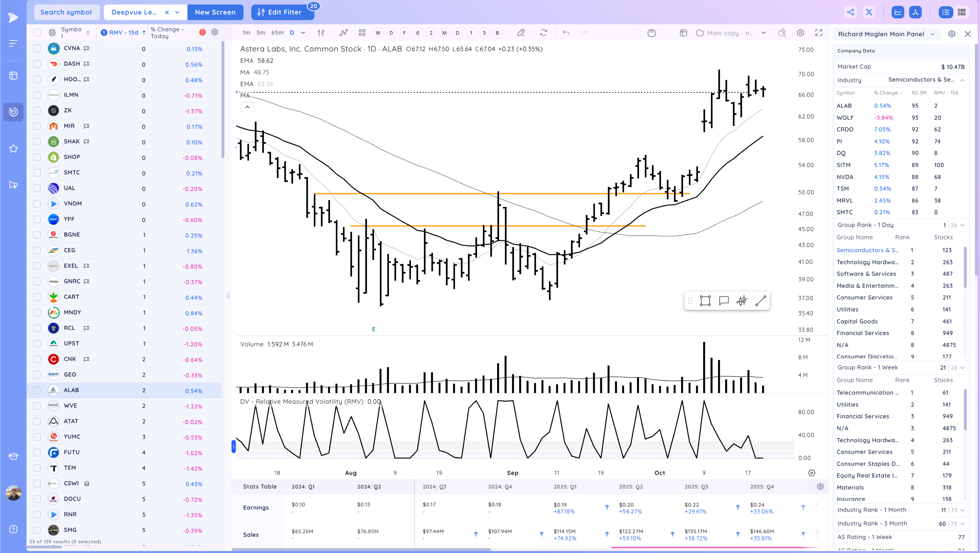Tick the ALAB row checkbox
Screen dimensions: 980x553
[37, 390]
